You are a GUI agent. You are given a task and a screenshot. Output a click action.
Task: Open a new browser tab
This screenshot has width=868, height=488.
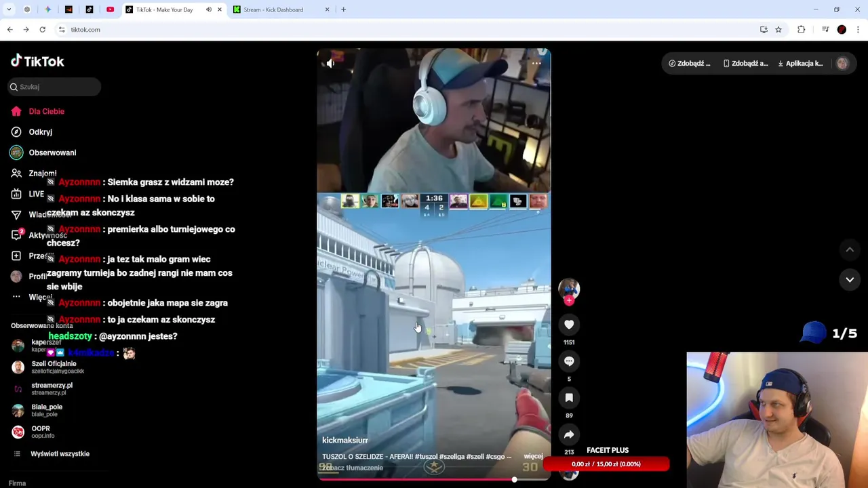pos(343,9)
